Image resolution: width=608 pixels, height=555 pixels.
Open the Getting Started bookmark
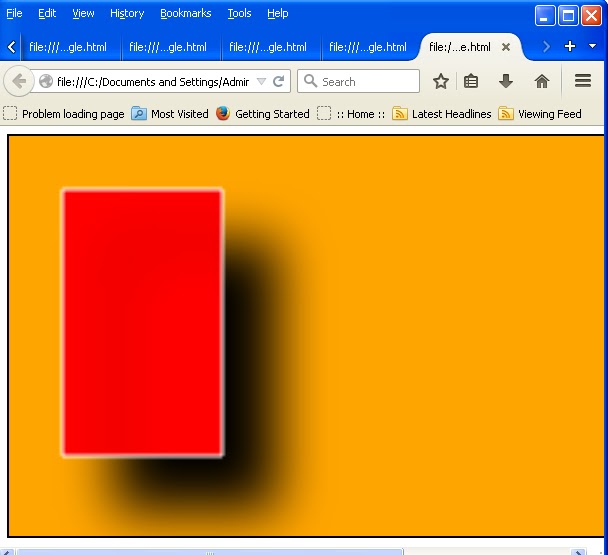(x=263, y=114)
